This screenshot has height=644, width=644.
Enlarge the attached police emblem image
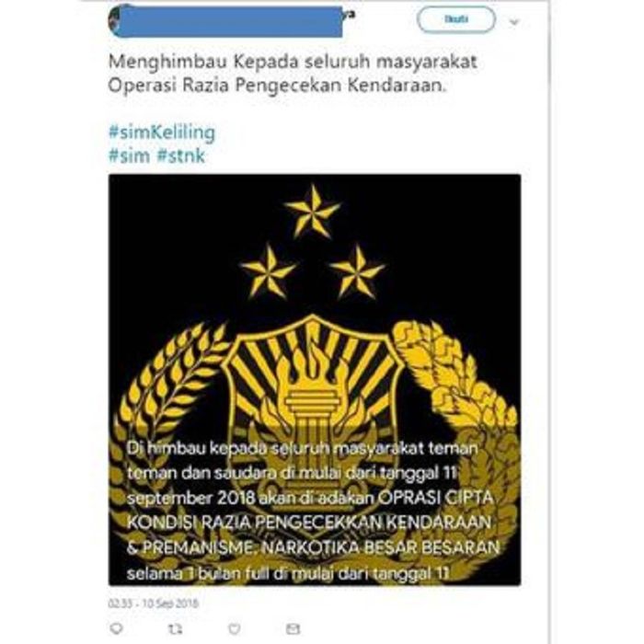(315, 379)
